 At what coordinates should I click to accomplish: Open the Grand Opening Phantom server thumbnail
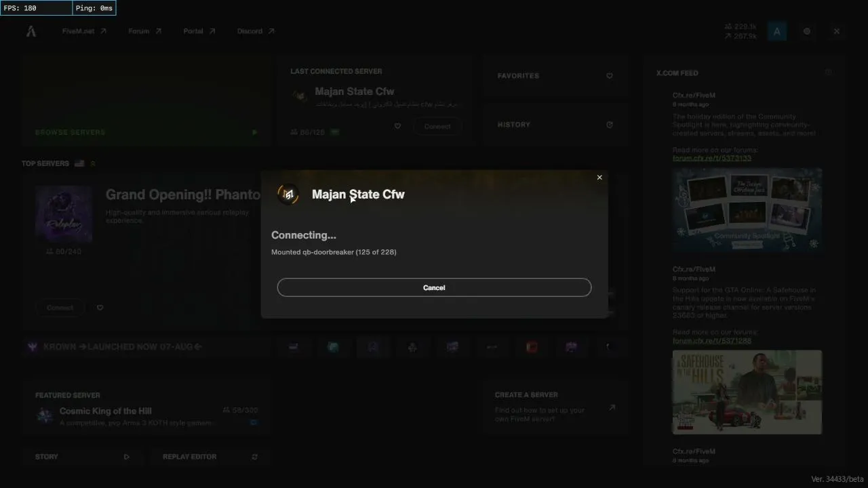[64, 214]
